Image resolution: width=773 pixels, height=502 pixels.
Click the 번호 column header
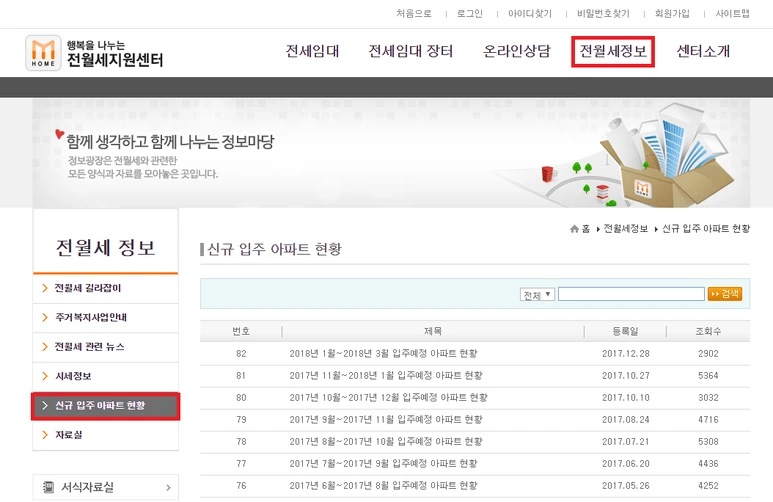click(x=241, y=331)
